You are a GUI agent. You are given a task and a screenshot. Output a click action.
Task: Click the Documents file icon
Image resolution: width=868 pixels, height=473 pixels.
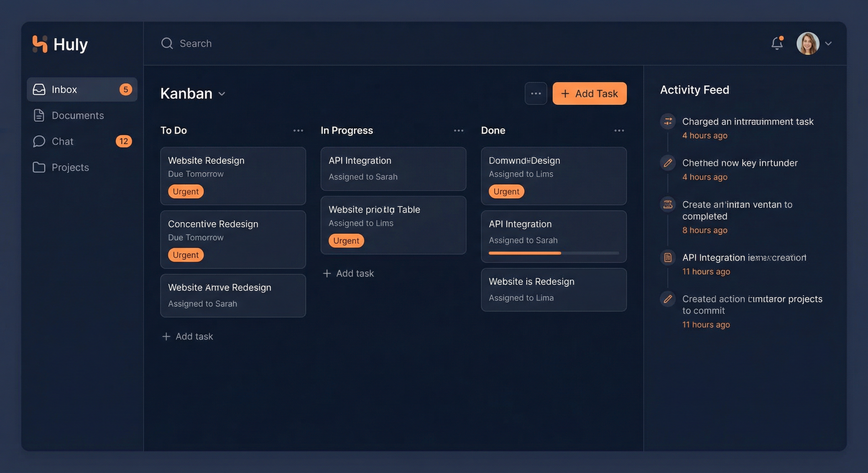click(x=39, y=115)
